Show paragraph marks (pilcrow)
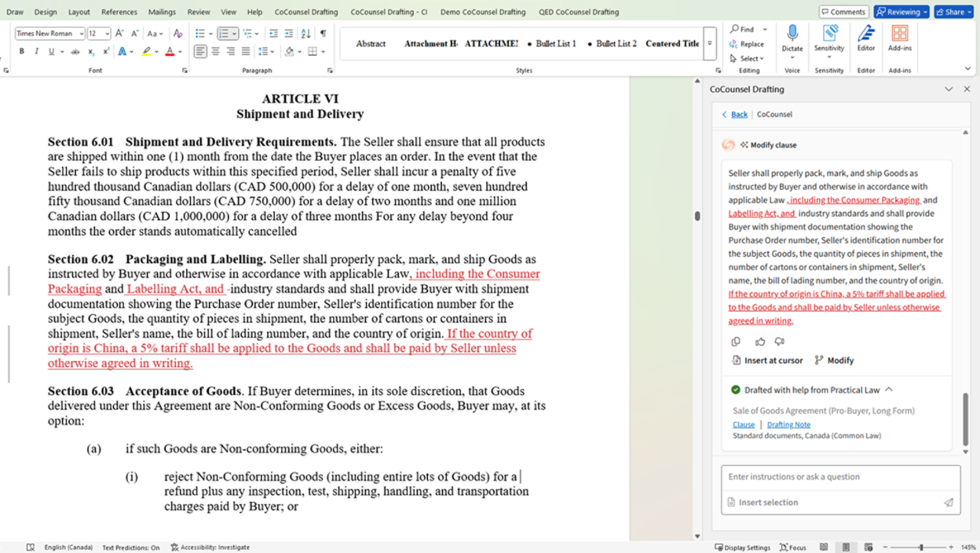Image resolution: width=980 pixels, height=553 pixels. (323, 33)
